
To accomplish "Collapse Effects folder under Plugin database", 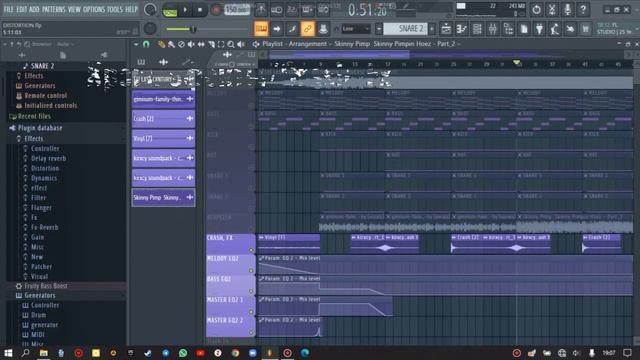I will pos(33,138).
